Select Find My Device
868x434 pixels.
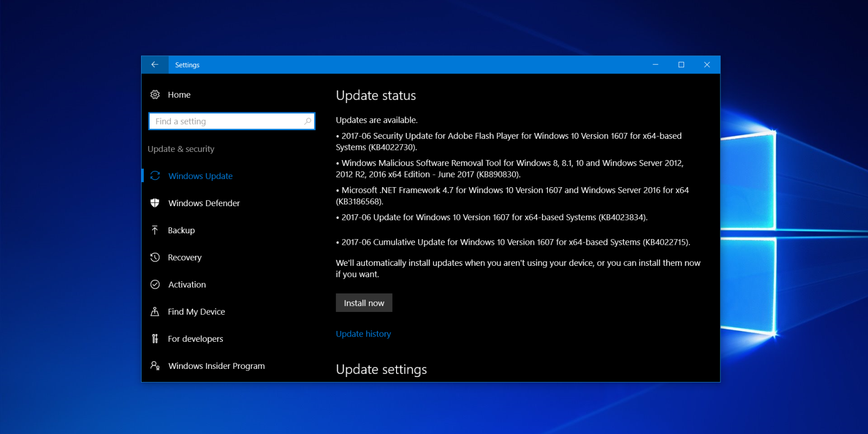coord(196,311)
